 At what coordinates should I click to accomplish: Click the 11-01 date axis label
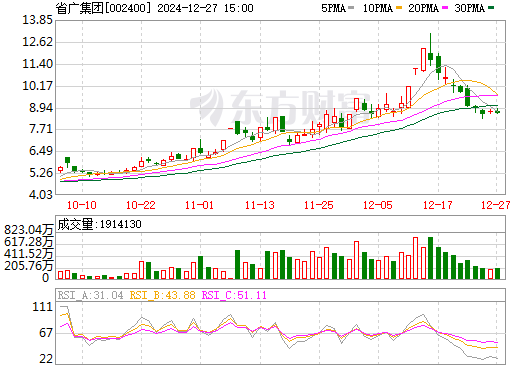[199, 205]
